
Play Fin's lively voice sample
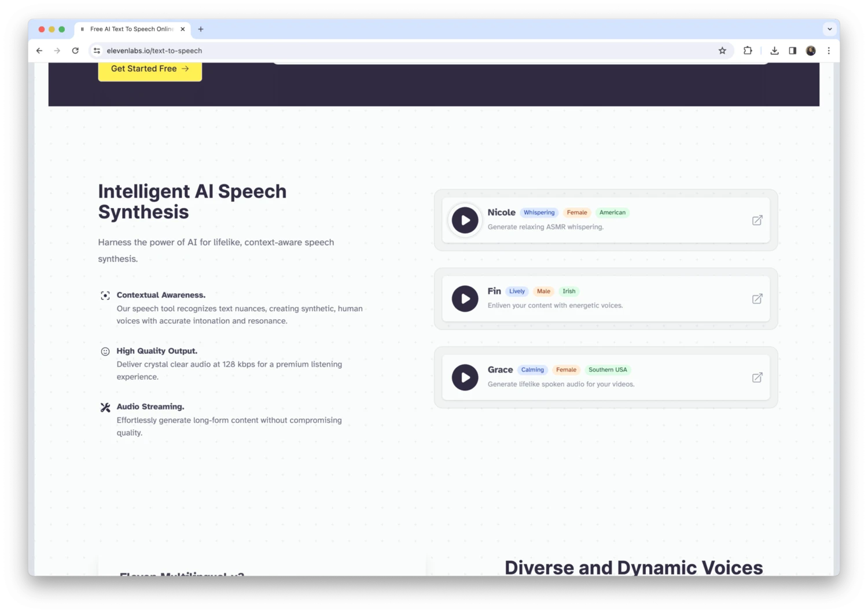[465, 299]
